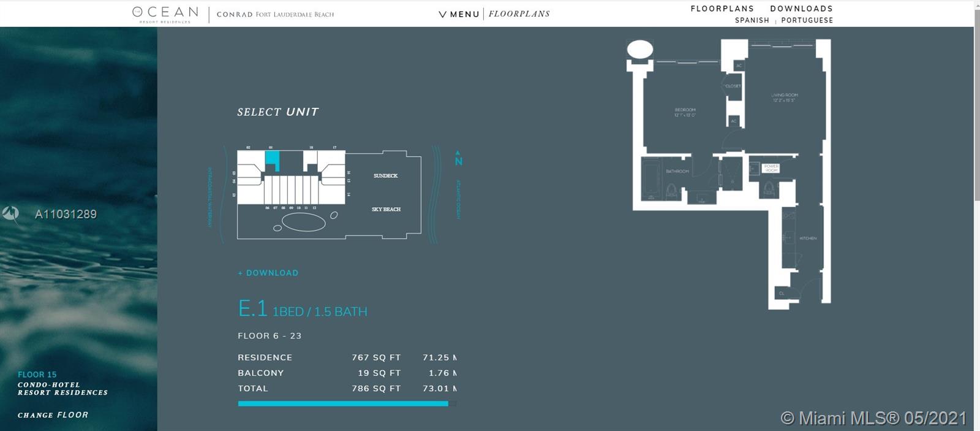The image size is (980, 431).
Task: Expand the MENU dropdown chevron
Action: coord(443,14)
